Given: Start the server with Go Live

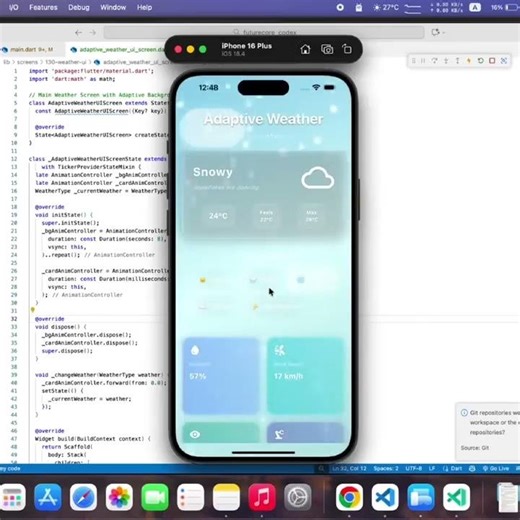Looking at the screenshot, I should (x=496, y=468).
